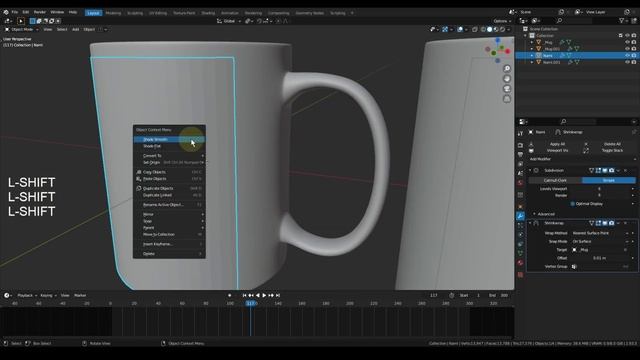Screen dimensions: 640x360
Task: Select Catmull-Clark subdivision type
Action: 555,180
